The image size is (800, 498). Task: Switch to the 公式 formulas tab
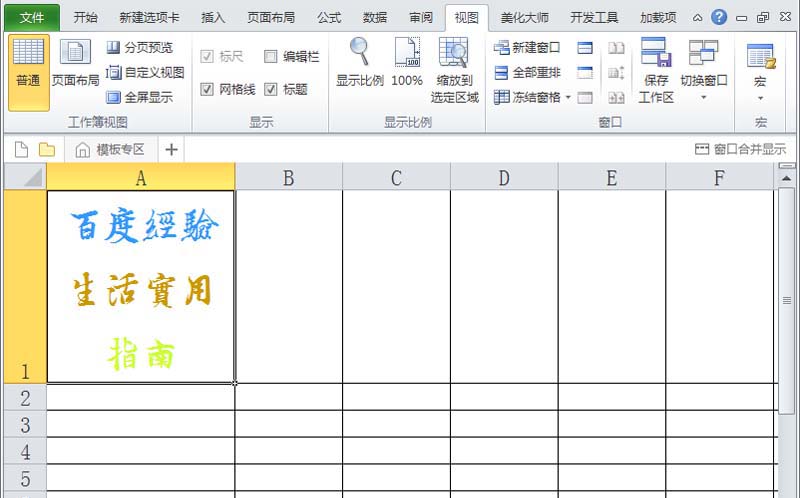click(x=329, y=18)
